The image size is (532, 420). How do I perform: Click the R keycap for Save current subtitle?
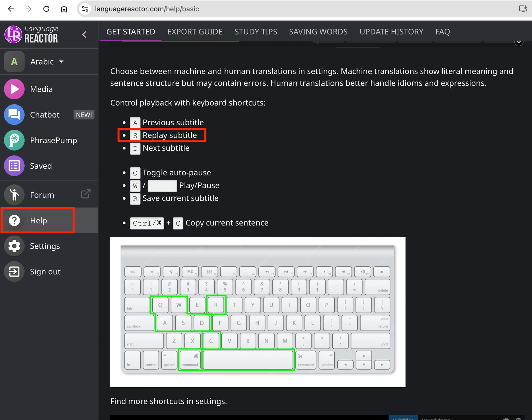coord(135,199)
